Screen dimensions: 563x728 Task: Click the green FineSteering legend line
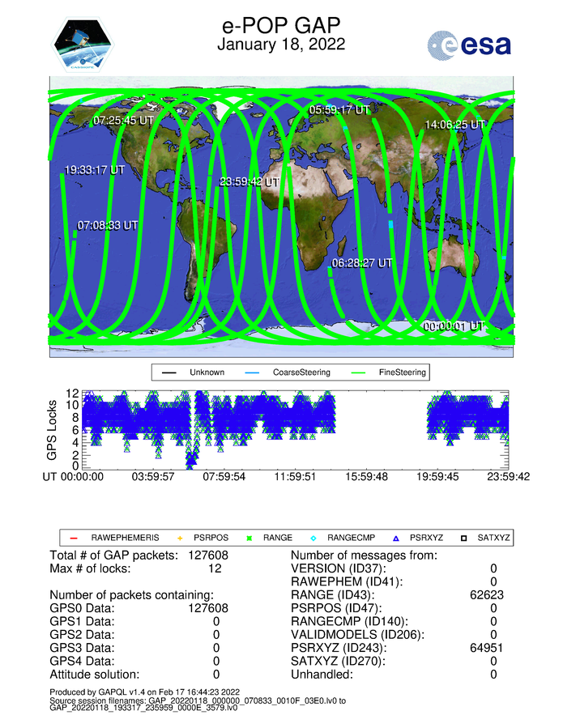(x=357, y=373)
